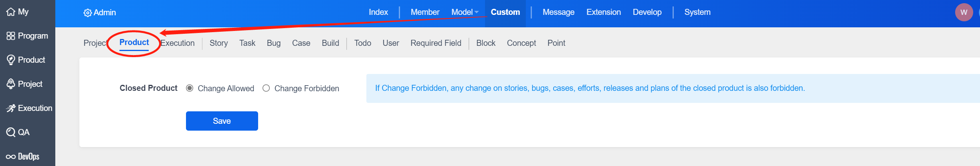The width and height of the screenshot is (980, 166).
Task: Click the Product lightbulb icon in sidebar
Action: tap(11, 60)
